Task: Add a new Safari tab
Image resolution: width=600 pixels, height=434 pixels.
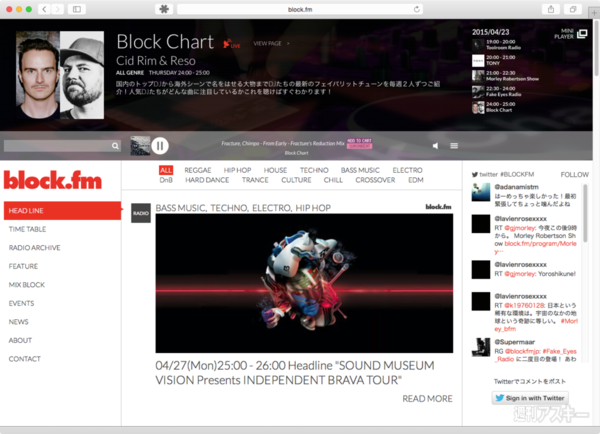Action: pos(594,13)
